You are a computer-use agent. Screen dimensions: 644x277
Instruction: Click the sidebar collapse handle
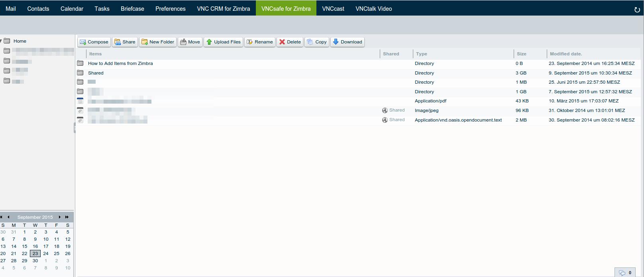75,128
